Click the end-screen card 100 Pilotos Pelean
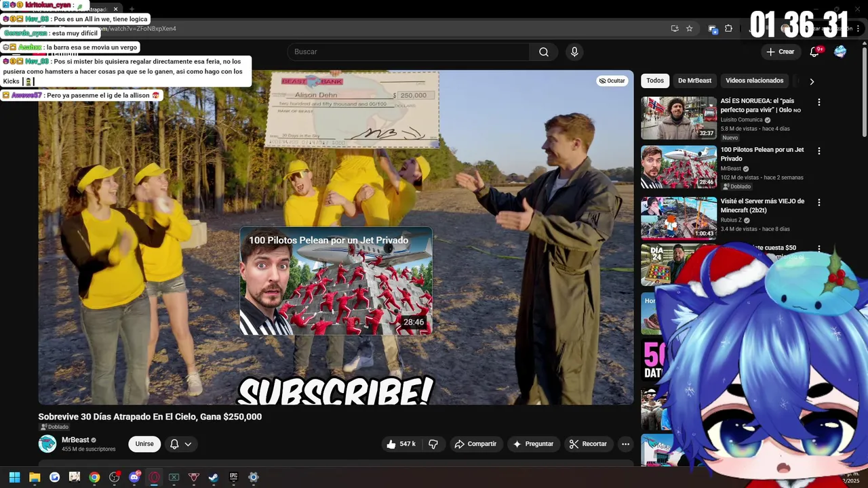 click(x=336, y=281)
